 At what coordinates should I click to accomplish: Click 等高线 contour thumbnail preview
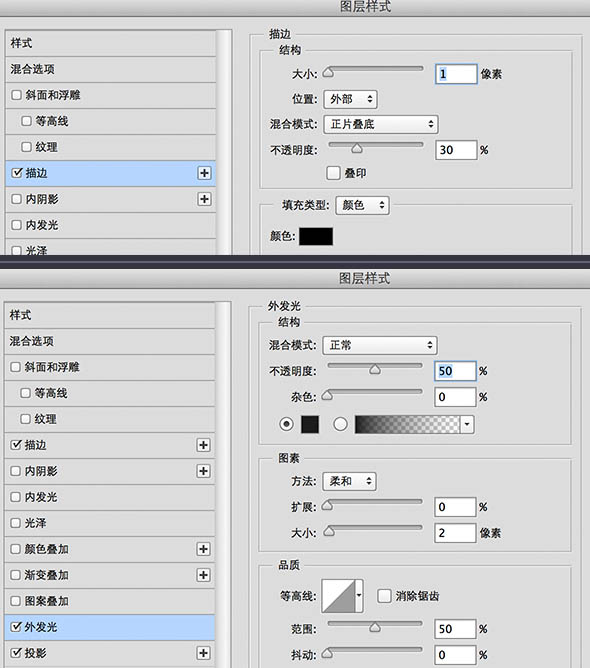[339, 596]
